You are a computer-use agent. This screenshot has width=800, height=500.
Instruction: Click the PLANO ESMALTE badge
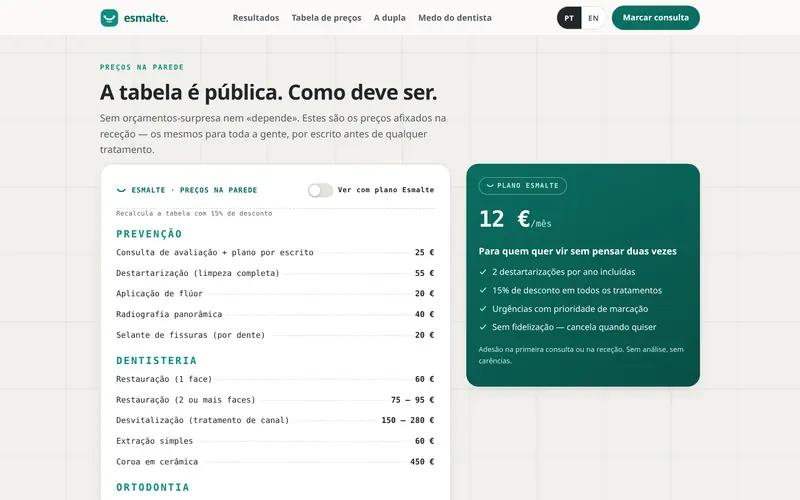click(522, 186)
